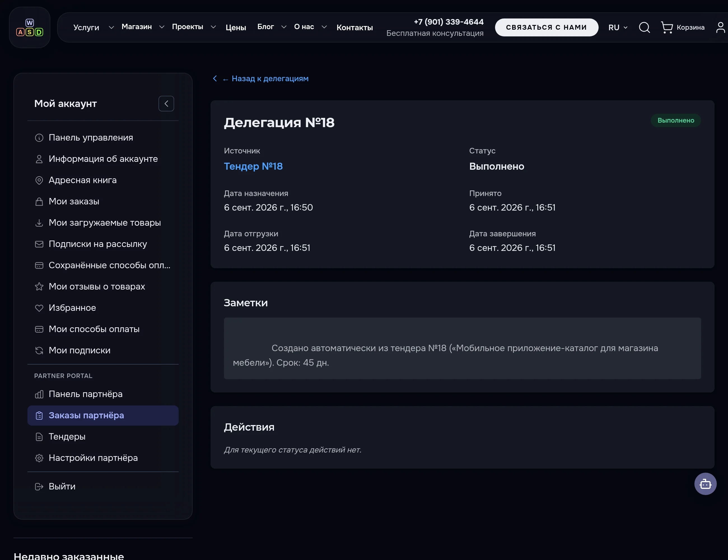Expand the Проекты dropdown chevron
Image resolution: width=728 pixels, height=560 pixels.
[x=213, y=27]
